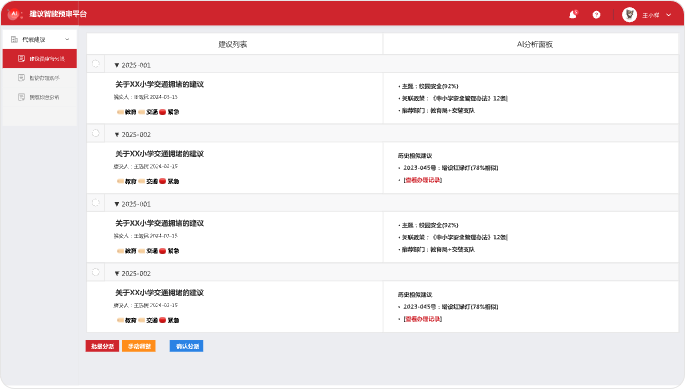685x389 pixels.
Task: Open 查看办理记录 link in the first 2025-002 card
Action: (422, 180)
